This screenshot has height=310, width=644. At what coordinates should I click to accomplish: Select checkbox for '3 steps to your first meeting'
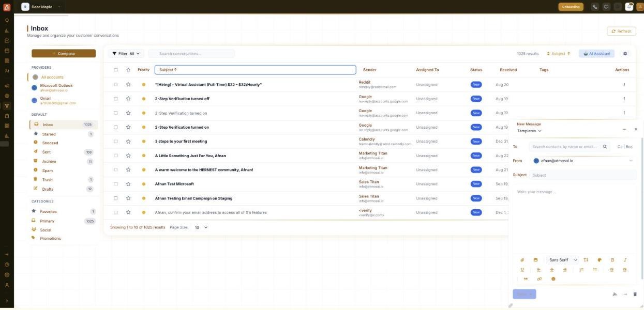pyautogui.click(x=115, y=141)
